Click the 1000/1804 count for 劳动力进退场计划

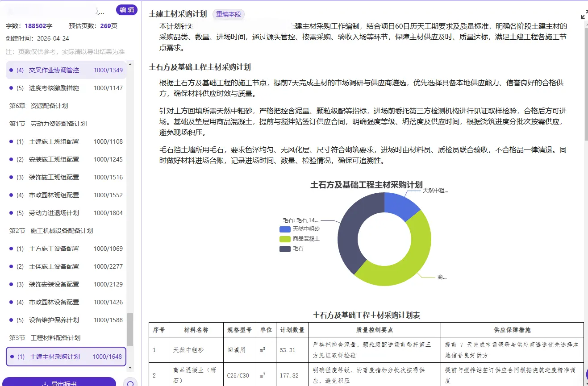108,213
